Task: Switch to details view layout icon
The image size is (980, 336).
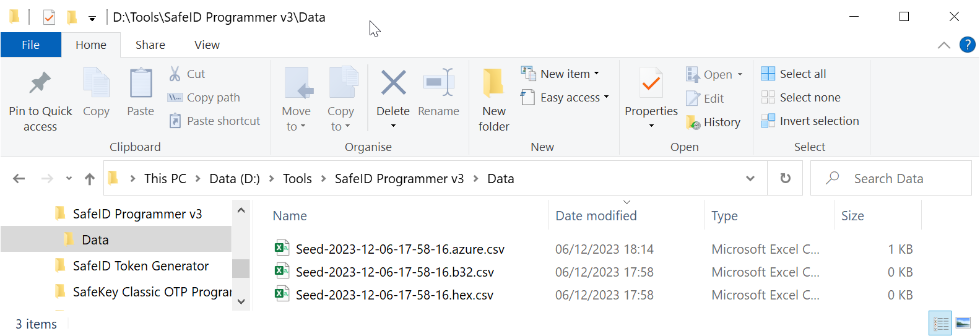Action: point(940,323)
